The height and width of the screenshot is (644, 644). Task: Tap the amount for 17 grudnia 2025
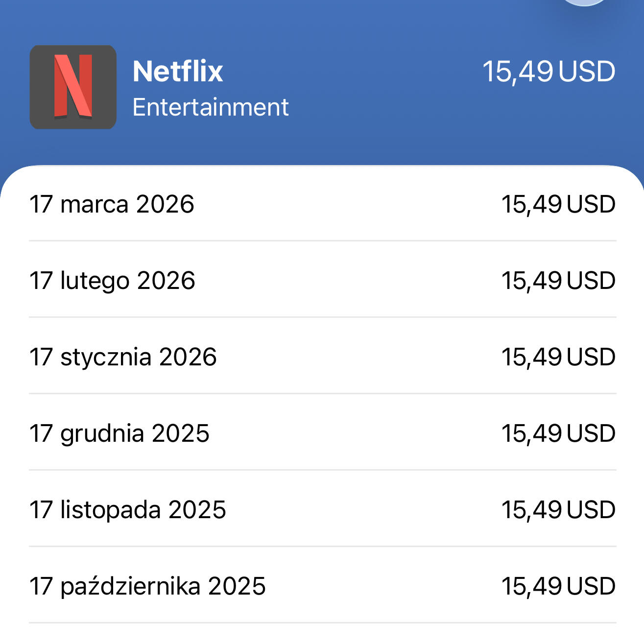click(x=558, y=433)
